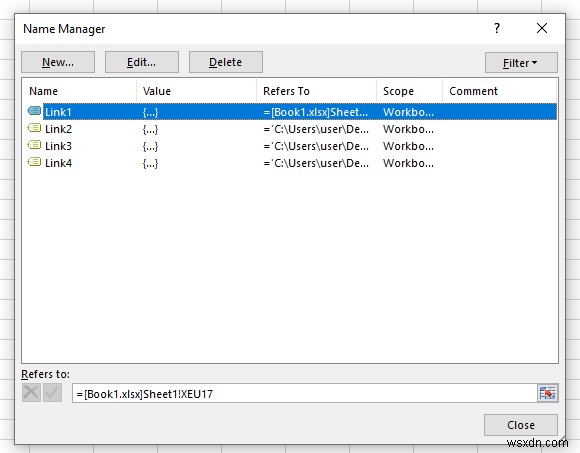Click the {...} value in Link3 row
580x453 pixels.
pyautogui.click(x=151, y=146)
